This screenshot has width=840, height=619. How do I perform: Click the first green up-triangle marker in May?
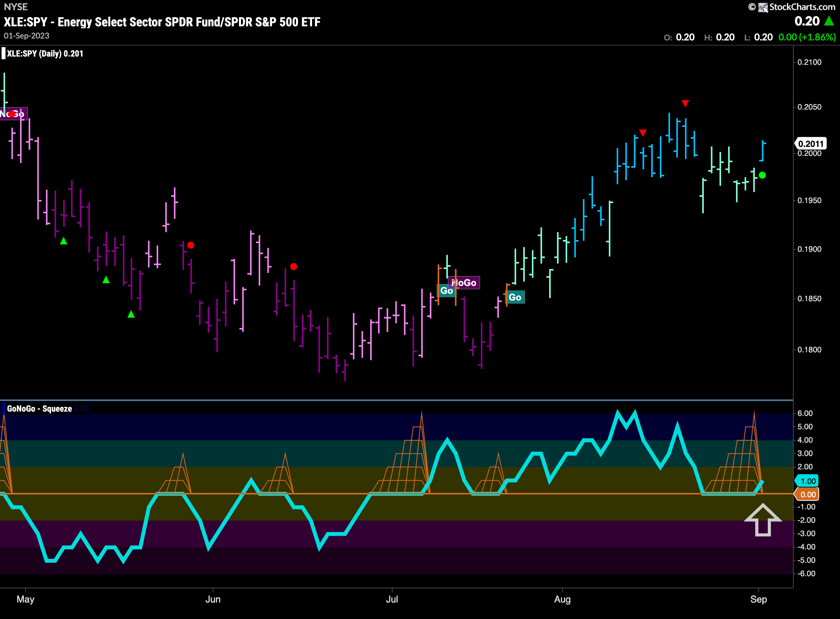point(64,241)
